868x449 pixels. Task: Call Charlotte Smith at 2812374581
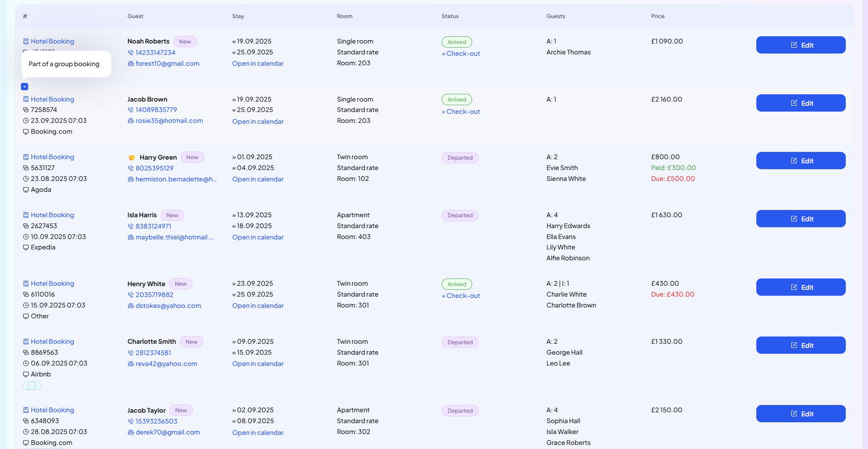click(153, 353)
